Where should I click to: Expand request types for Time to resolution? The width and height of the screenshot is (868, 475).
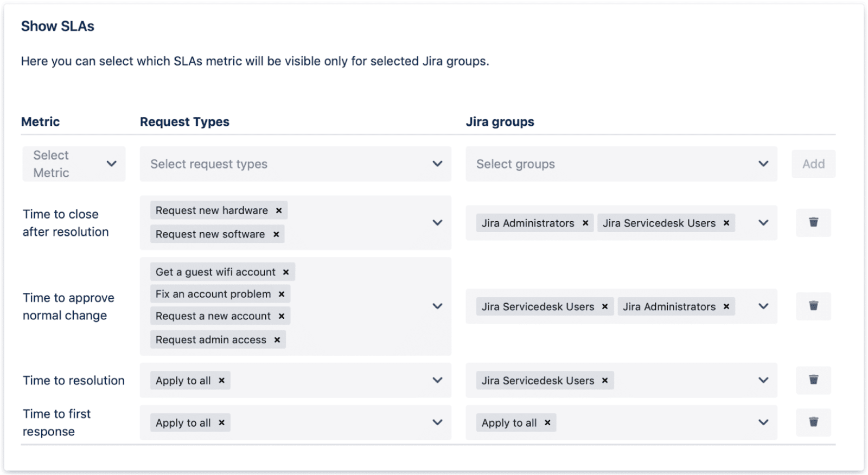point(437,380)
